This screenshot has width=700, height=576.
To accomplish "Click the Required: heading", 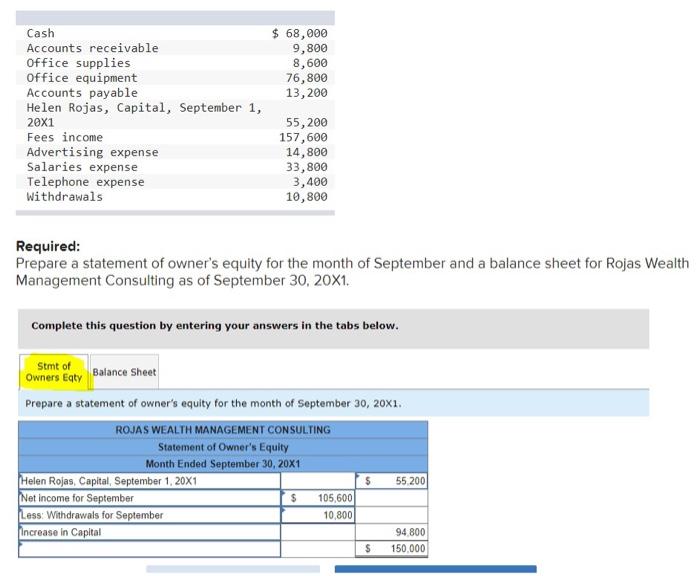I will [x=48, y=246].
